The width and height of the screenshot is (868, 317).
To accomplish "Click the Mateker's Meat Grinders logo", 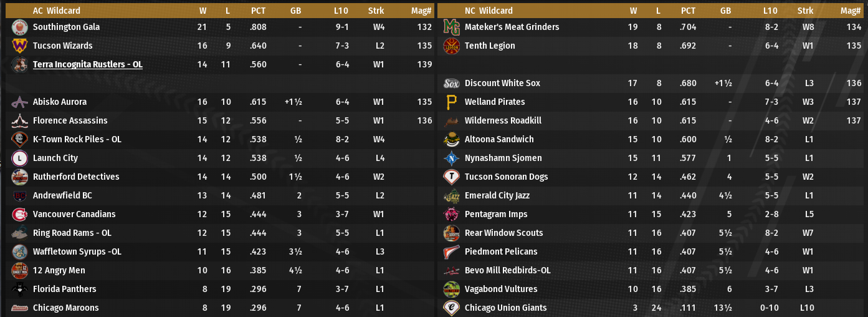I will coord(451,27).
